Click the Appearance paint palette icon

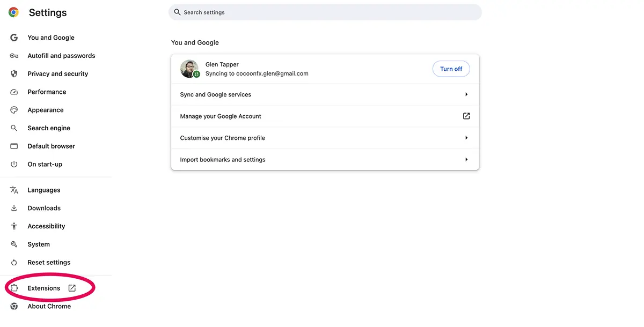(13, 110)
